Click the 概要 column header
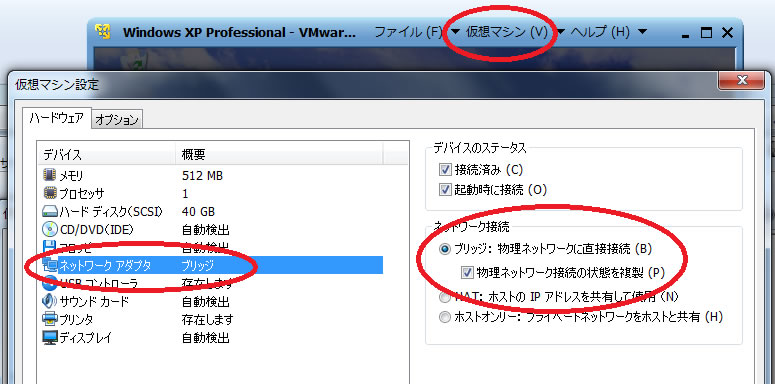 [279, 155]
